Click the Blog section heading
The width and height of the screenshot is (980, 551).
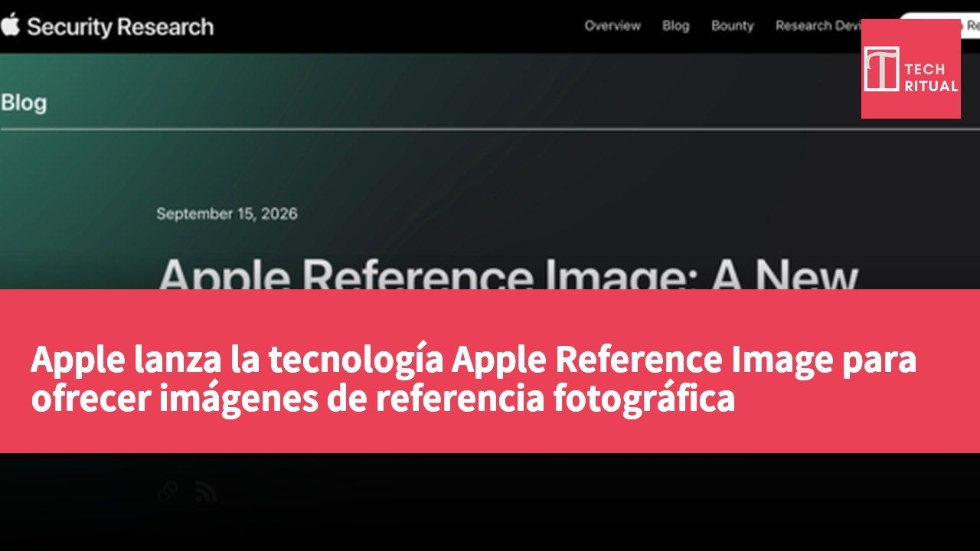point(24,103)
